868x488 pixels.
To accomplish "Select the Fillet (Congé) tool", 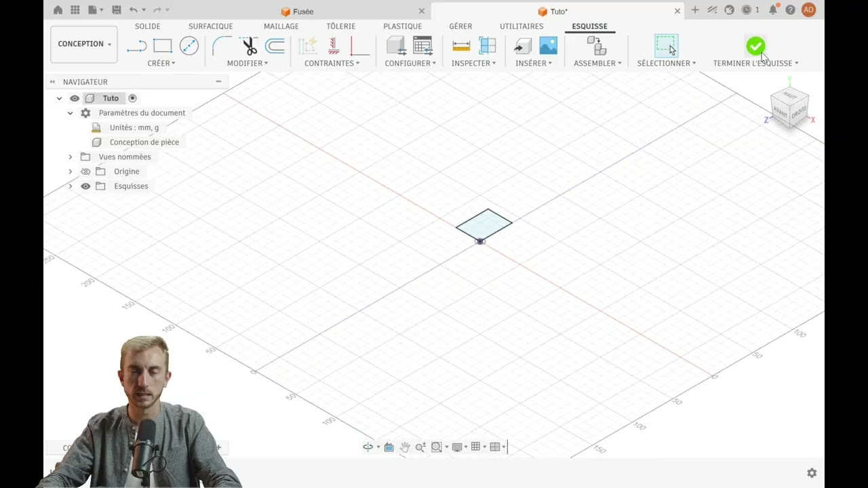I will (x=222, y=46).
